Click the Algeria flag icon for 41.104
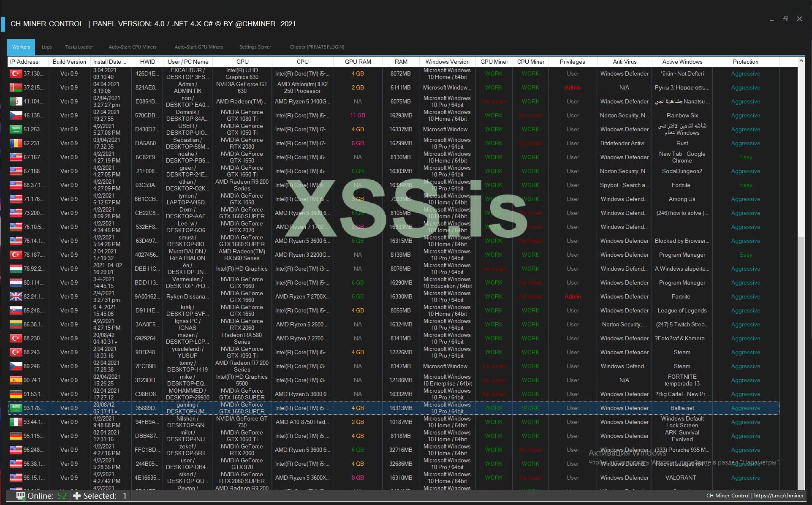812x505 pixels. (x=16, y=102)
